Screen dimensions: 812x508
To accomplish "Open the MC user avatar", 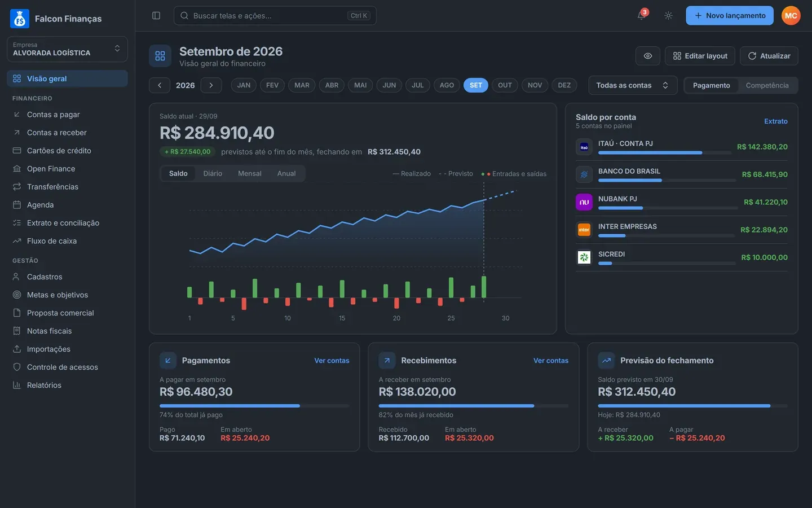I will (x=791, y=16).
